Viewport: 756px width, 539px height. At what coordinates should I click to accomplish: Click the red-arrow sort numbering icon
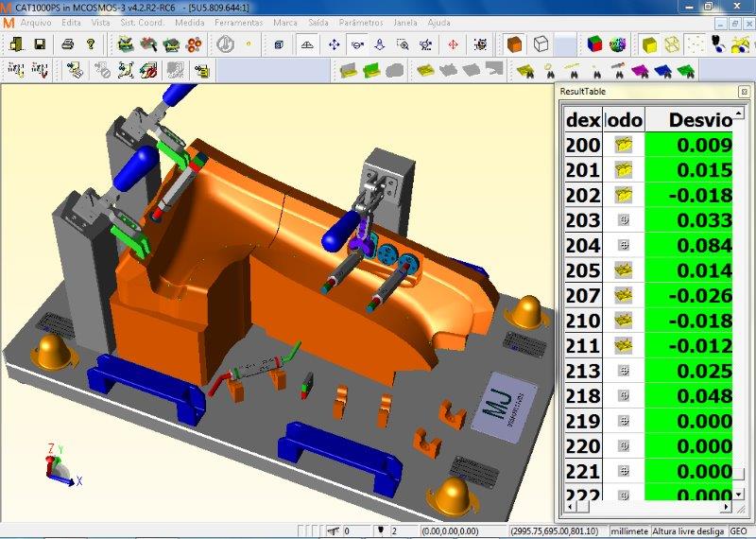[x=40, y=71]
